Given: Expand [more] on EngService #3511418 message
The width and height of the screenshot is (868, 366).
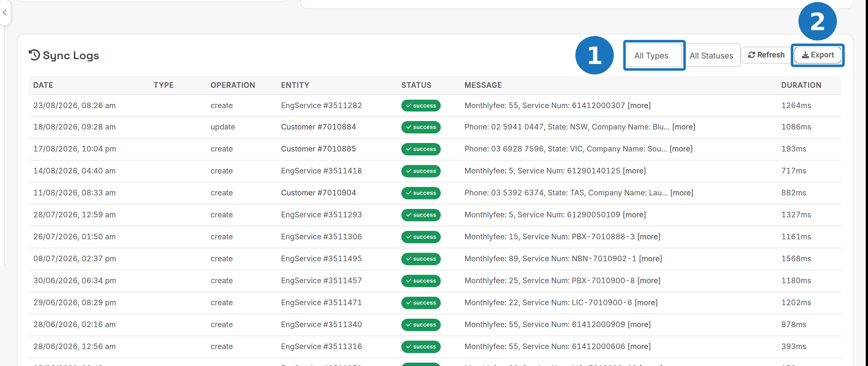Looking at the screenshot, I should point(634,171).
